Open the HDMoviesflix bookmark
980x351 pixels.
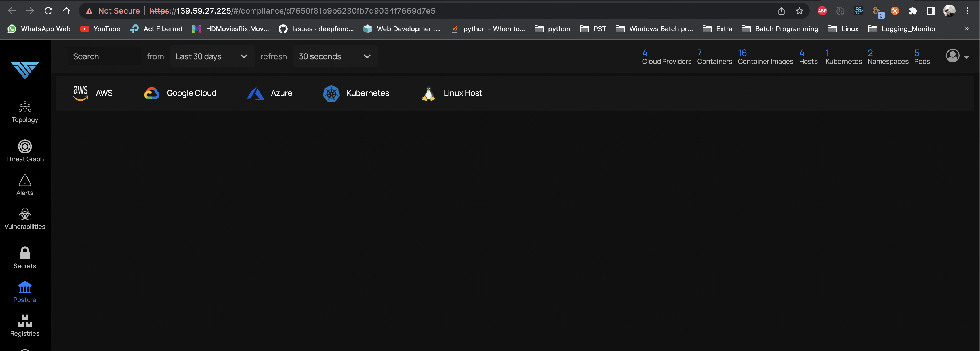(x=231, y=29)
